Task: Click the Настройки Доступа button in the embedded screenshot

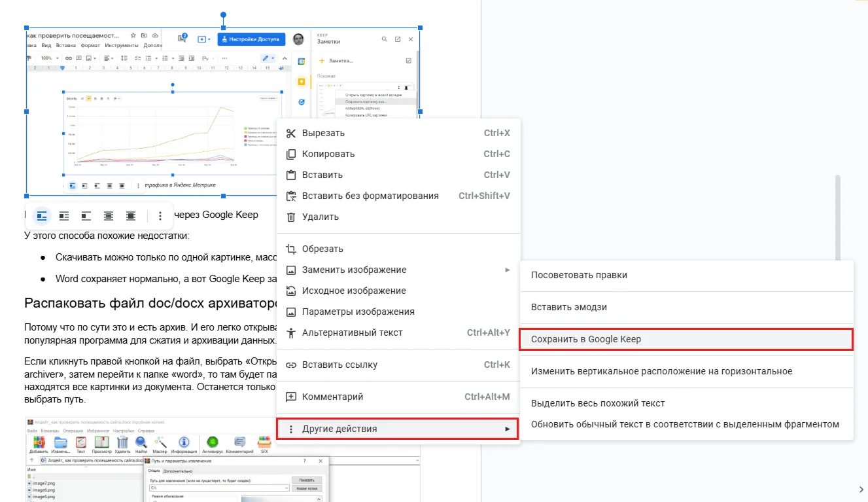Action: click(251, 39)
